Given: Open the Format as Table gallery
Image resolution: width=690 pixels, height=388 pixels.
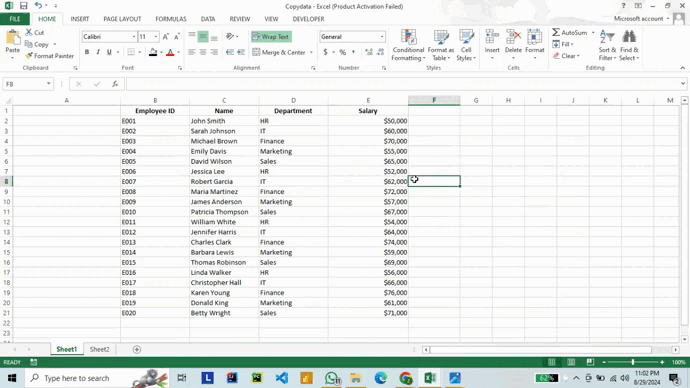Looking at the screenshot, I should 440,45.
